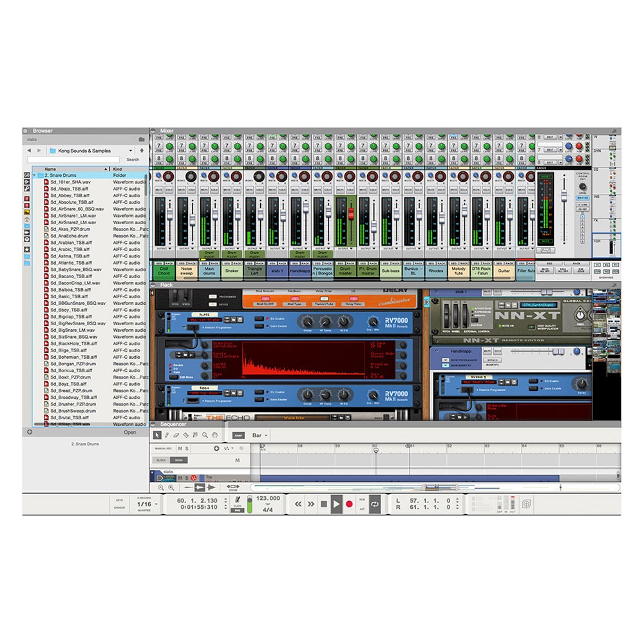Select Song mode in the Sequencer
Screen dimensions: 644x644
[178, 460]
